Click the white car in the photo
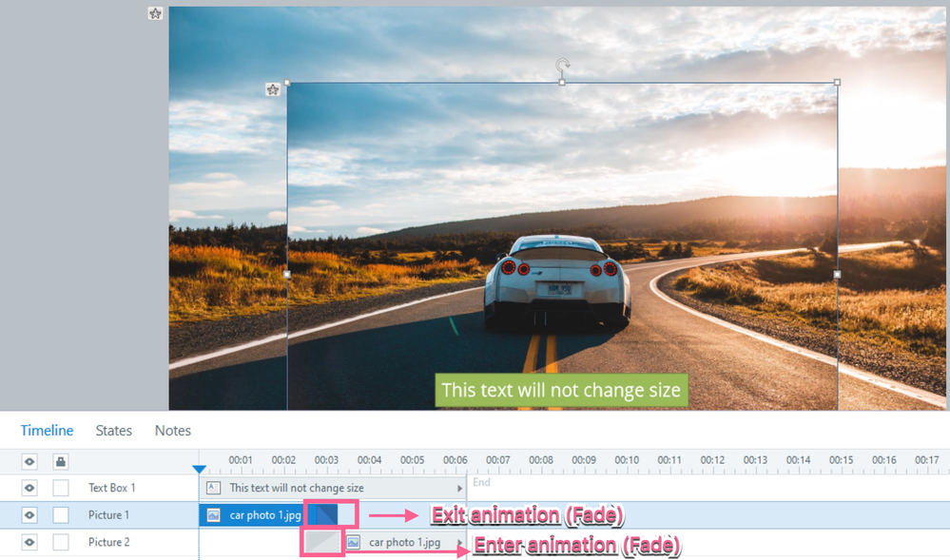 pos(557,281)
